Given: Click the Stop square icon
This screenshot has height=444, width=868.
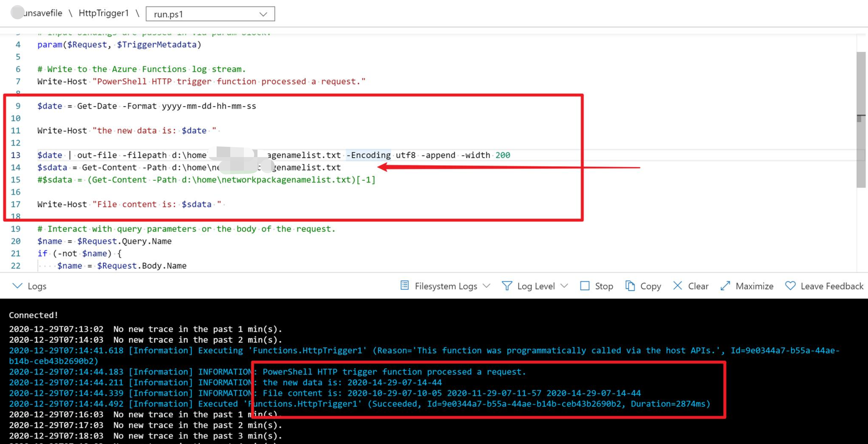Looking at the screenshot, I should (x=585, y=286).
